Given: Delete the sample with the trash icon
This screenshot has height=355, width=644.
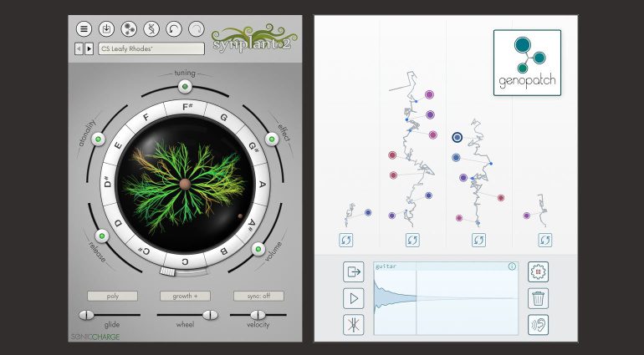Looking at the screenshot, I should tap(538, 298).
